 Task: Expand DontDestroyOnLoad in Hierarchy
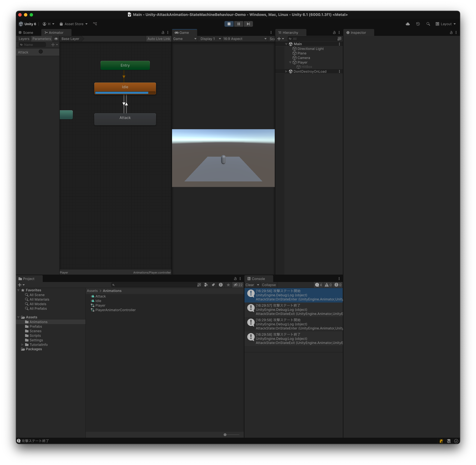click(x=286, y=72)
